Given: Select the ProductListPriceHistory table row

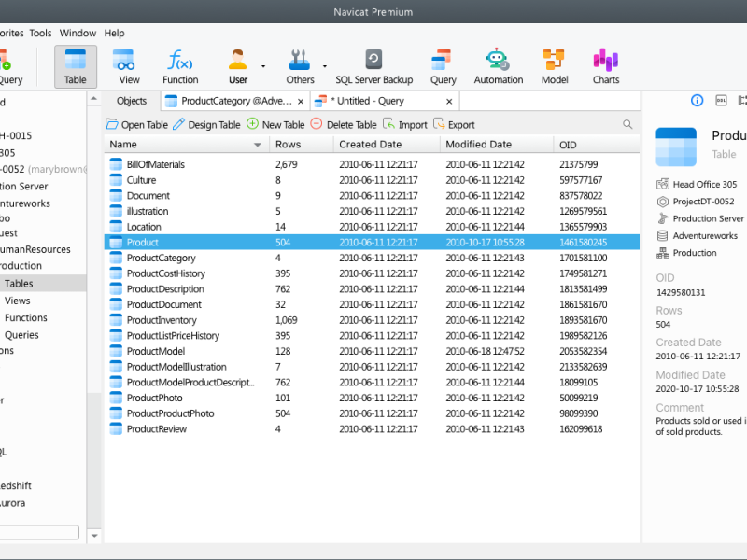Looking at the screenshot, I should point(372,336).
